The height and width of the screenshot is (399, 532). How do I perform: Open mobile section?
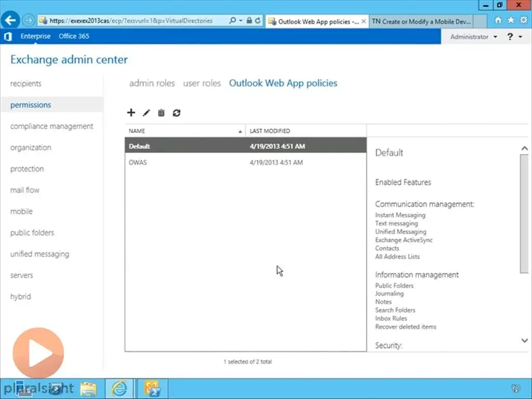[x=21, y=211]
